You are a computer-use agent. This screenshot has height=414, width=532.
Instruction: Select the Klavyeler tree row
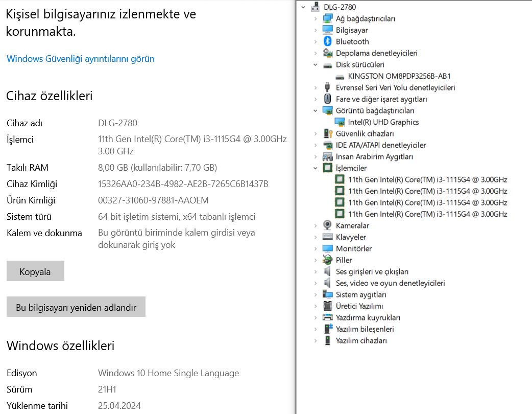point(351,237)
